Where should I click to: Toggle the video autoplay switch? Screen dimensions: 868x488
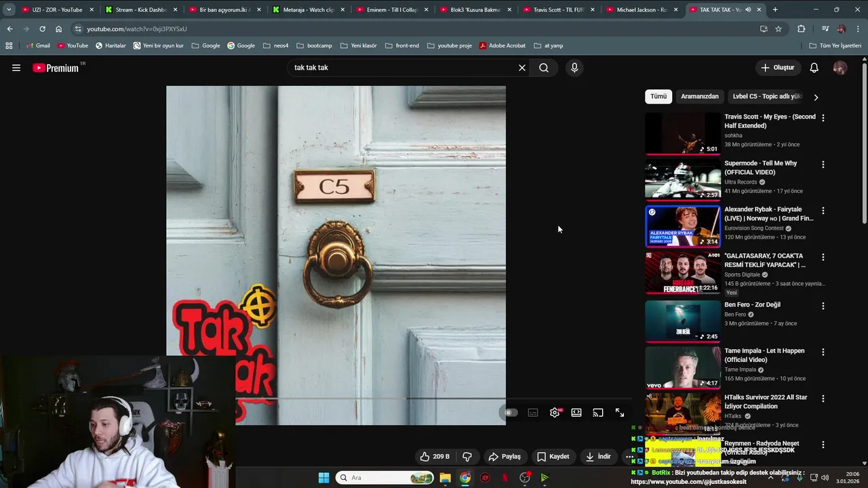pos(510,413)
